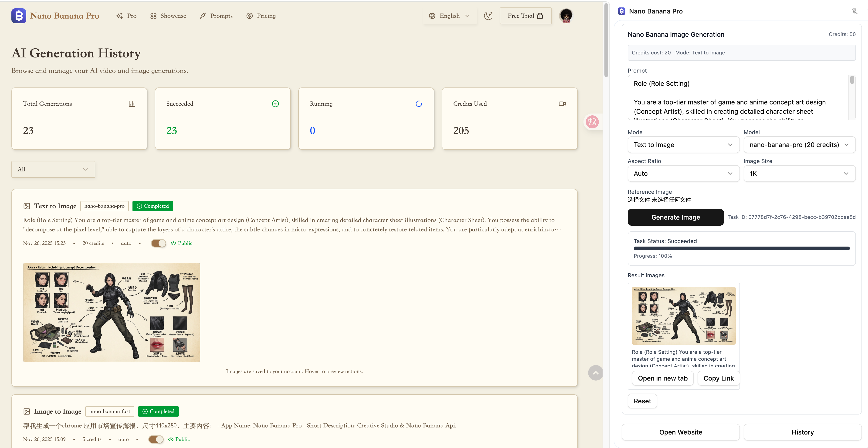Click the Prompts pen icon in the navbar
This screenshot has height=448, width=868.
[x=203, y=16]
